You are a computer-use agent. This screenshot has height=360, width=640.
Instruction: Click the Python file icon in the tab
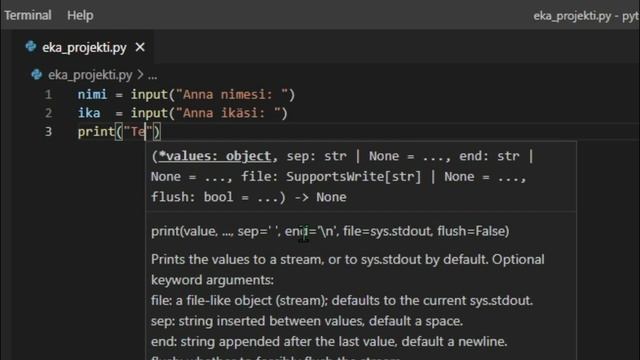[x=31, y=47]
